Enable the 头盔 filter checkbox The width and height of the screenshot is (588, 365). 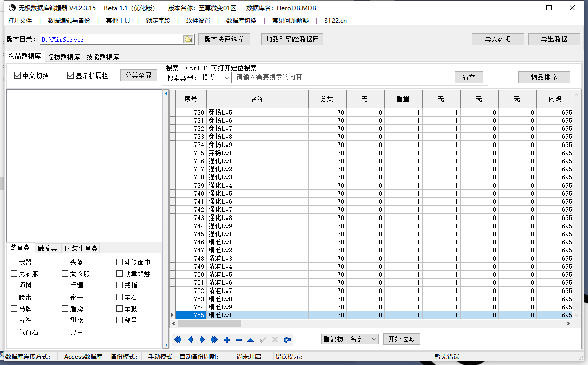[x=65, y=262]
